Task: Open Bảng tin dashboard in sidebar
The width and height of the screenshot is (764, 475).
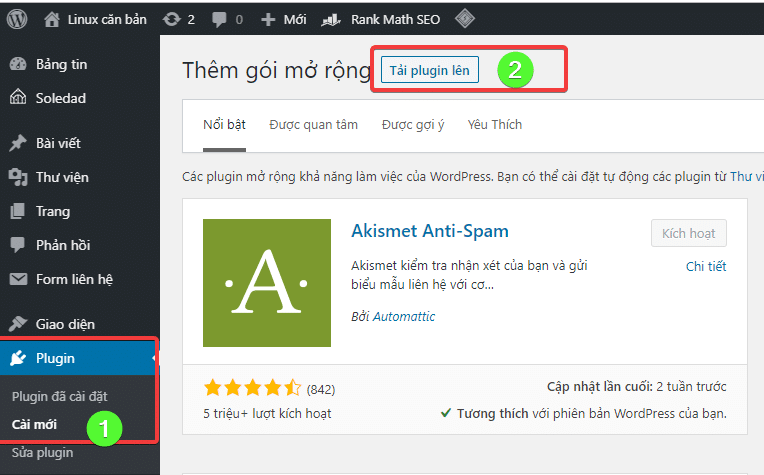Action: pos(62,64)
